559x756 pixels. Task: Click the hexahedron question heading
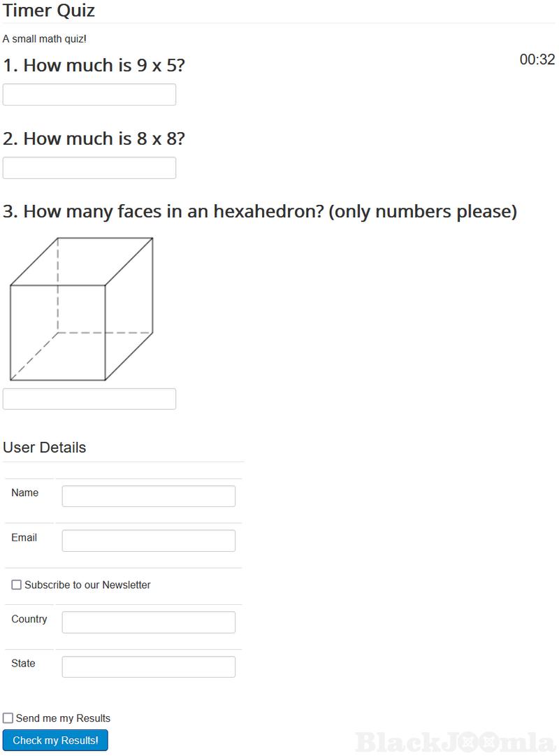click(259, 211)
